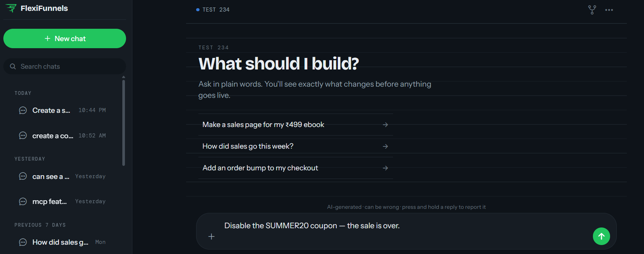Image resolution: width=644 pixels, height=254 pixels.
Task: Click the FlexiFunnels logo icon
Action: (x=11, y=8)
